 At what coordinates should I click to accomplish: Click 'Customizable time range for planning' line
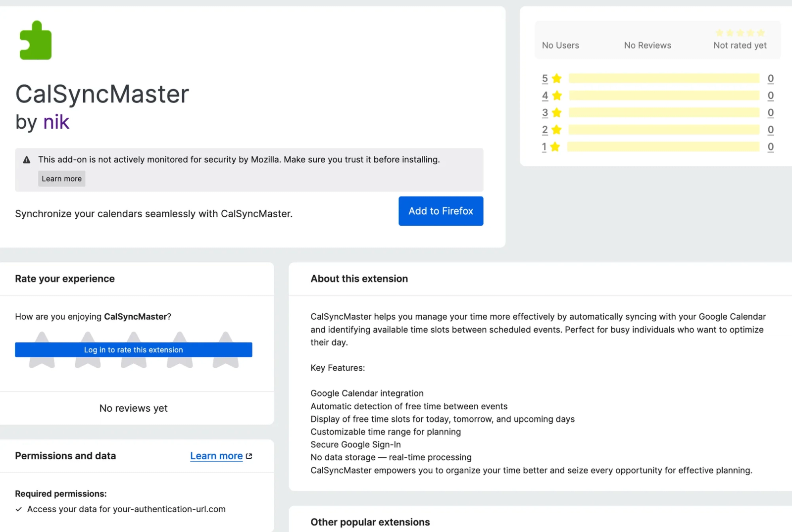pyautogui.click(x=386, y=432)
